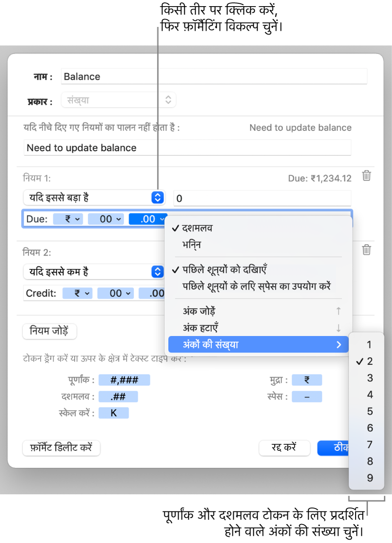The width and height of the screenshot is (392, 543).
Task: Select the स्केल करें K token
Action: tap(113, 413)
